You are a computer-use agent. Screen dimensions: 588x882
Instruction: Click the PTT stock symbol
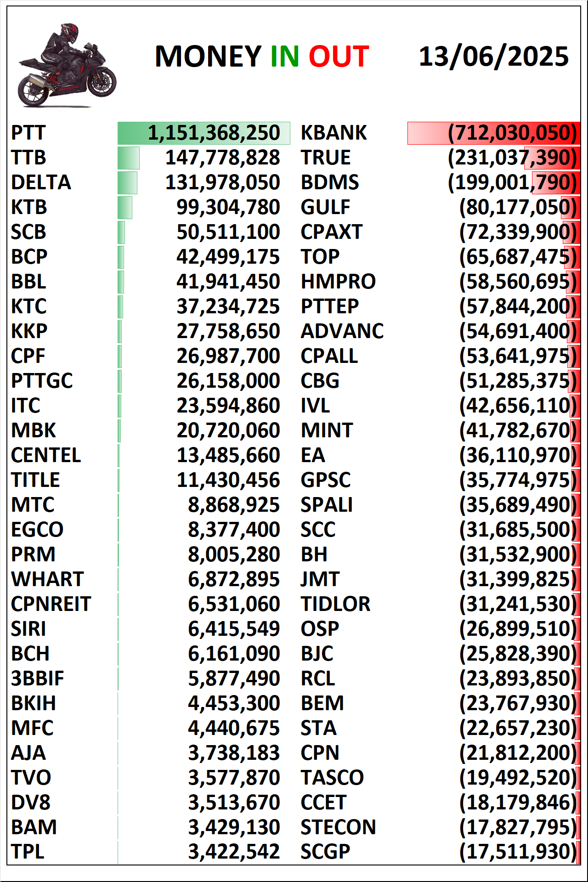coord(28,133)
